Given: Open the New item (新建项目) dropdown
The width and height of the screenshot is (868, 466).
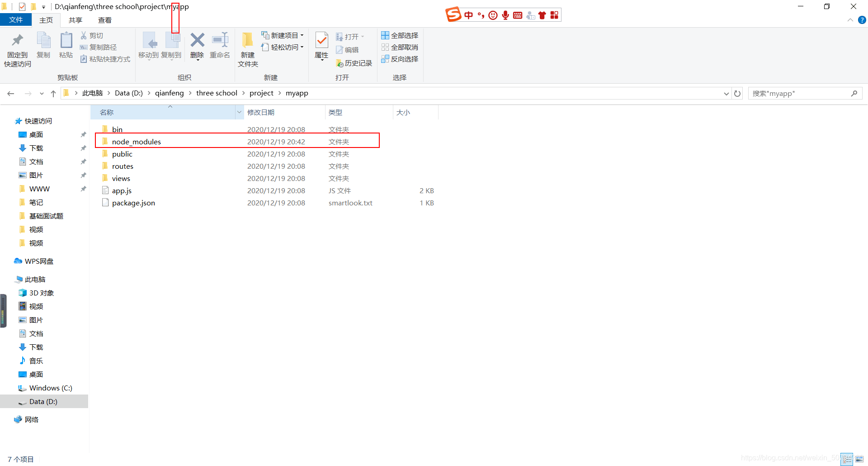Looking at the screenshot, I should (x=283, y=35).
